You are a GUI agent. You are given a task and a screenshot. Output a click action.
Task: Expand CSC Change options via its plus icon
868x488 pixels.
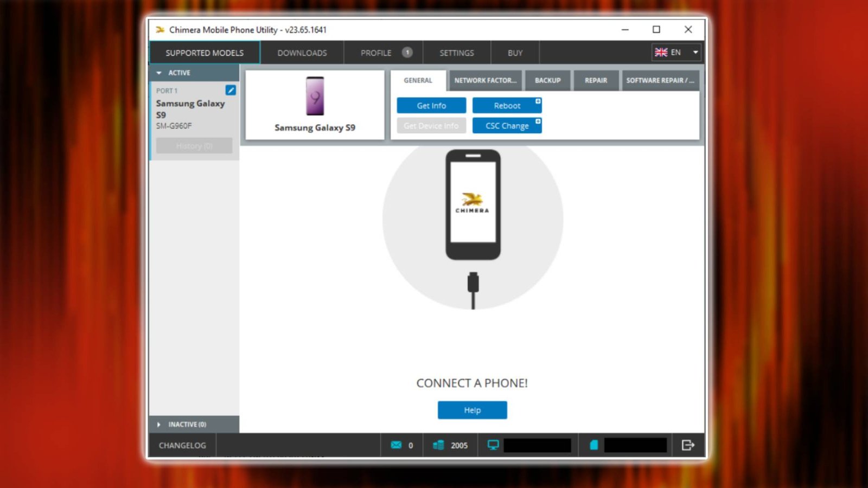click(538, 121)
